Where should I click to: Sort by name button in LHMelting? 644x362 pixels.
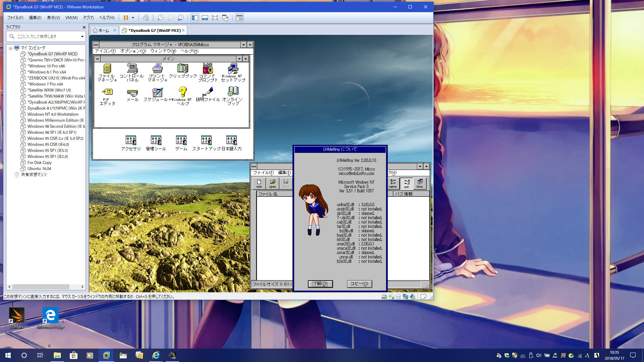(393, 184)
